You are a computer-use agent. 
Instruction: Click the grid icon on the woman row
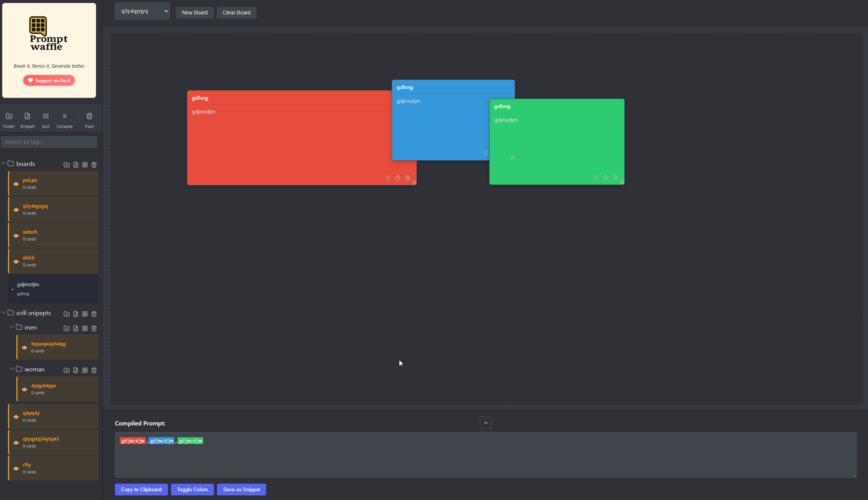85,370
